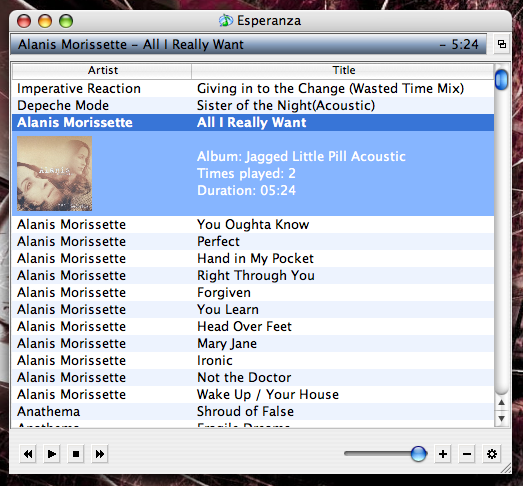523x486 pixels.
Task: Sort the playlist by the Title column header
Action: pyautogui.click(x=343, y=70)
